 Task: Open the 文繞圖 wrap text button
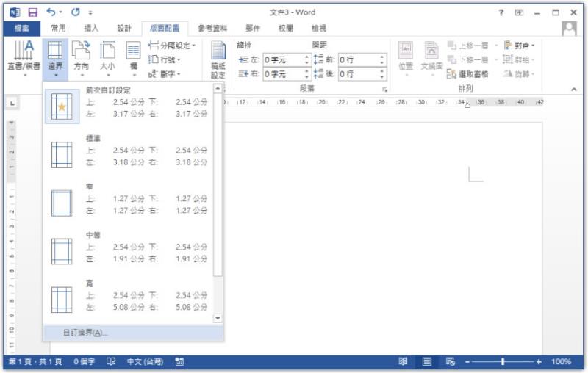click(431, 59)
